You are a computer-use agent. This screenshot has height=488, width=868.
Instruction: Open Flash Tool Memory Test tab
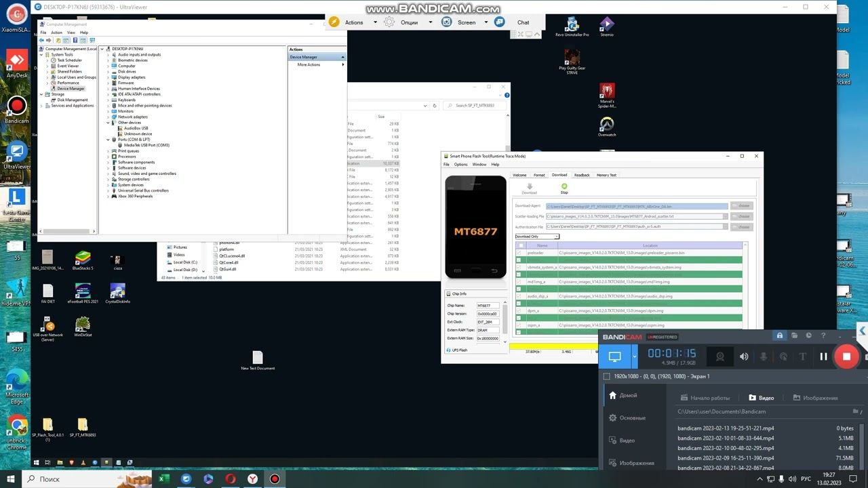(x=607, y=175)
